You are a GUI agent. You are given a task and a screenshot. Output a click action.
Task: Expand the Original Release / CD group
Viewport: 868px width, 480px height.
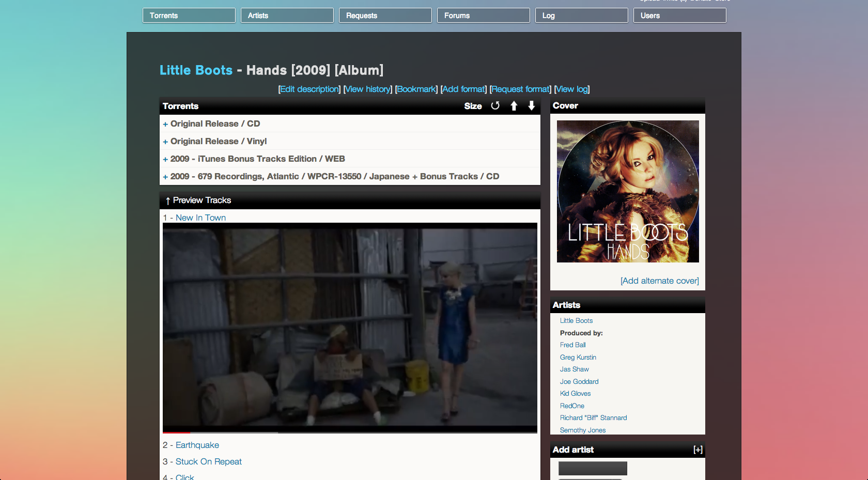(165, 124)
